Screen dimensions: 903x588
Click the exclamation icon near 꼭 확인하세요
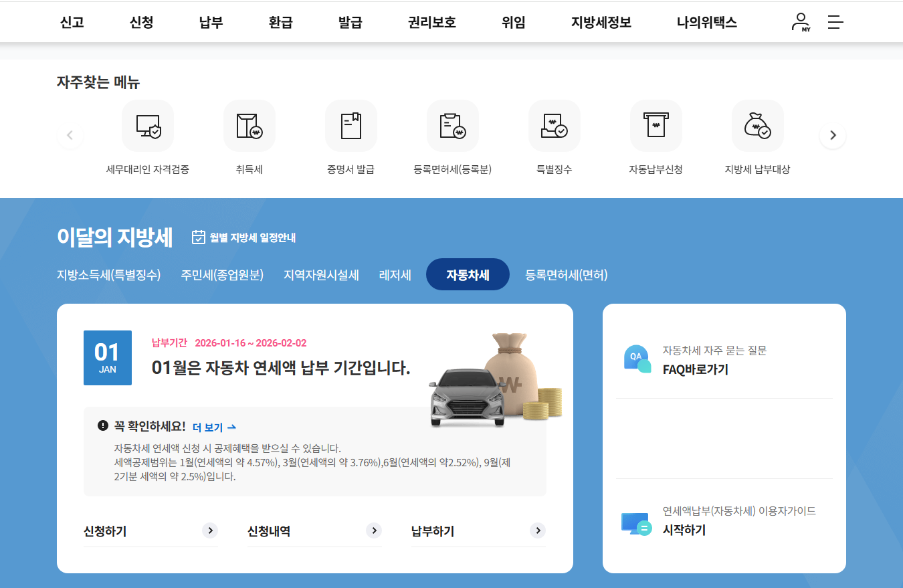(103, 425)
